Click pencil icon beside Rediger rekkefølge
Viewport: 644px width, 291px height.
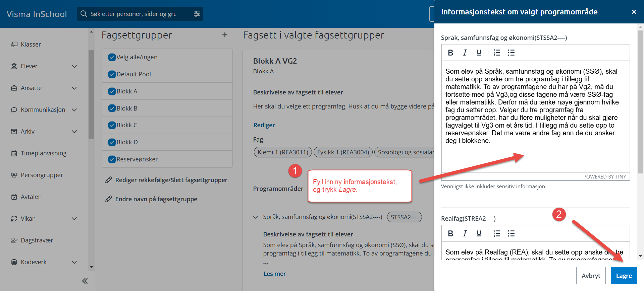click(108, 180)
